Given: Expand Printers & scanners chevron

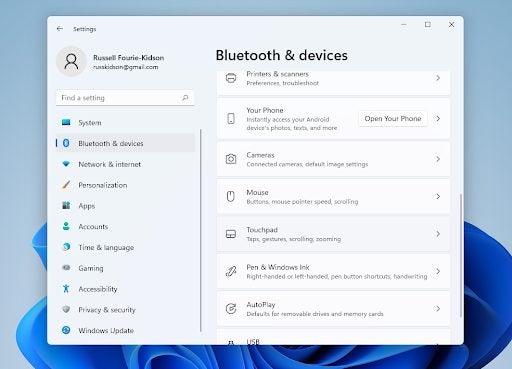Looking at the screenshot, I should pyautogui.click(x=438, y=78).
